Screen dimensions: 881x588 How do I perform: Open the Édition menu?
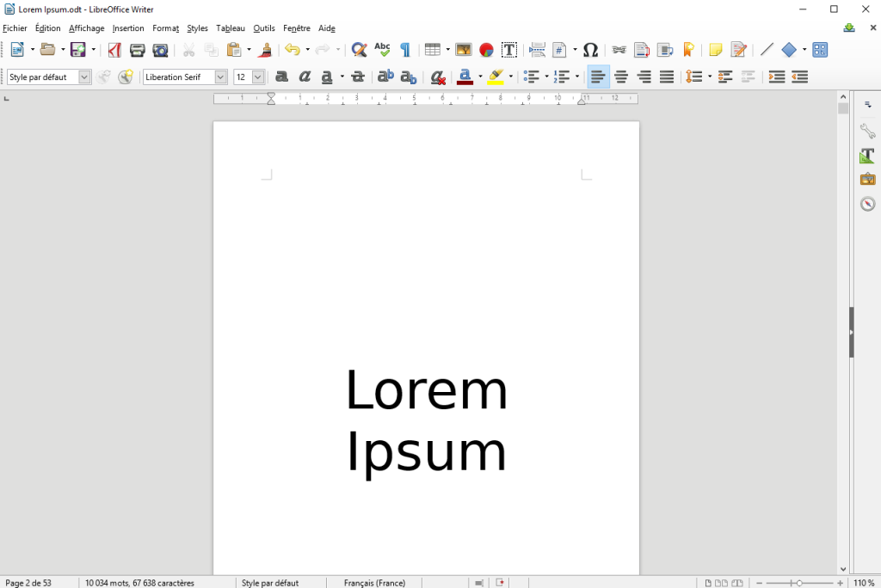[48, 28]
